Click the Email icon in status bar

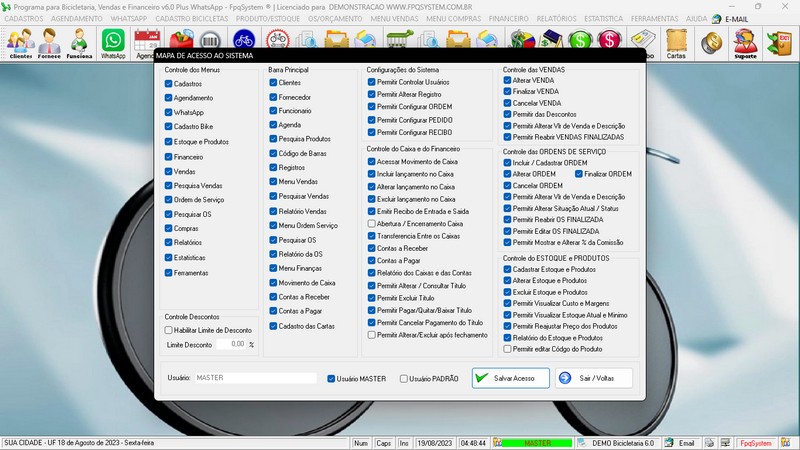pos(669,443)
